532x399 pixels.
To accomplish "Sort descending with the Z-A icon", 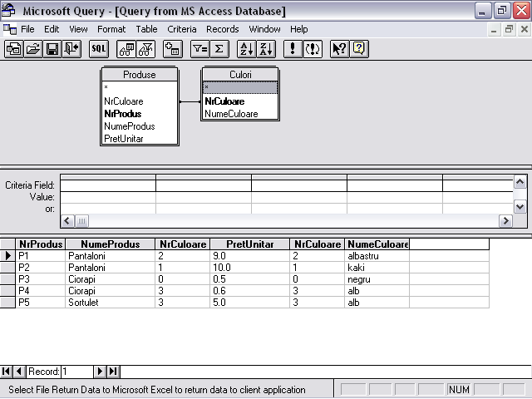I will pos(266,49).
